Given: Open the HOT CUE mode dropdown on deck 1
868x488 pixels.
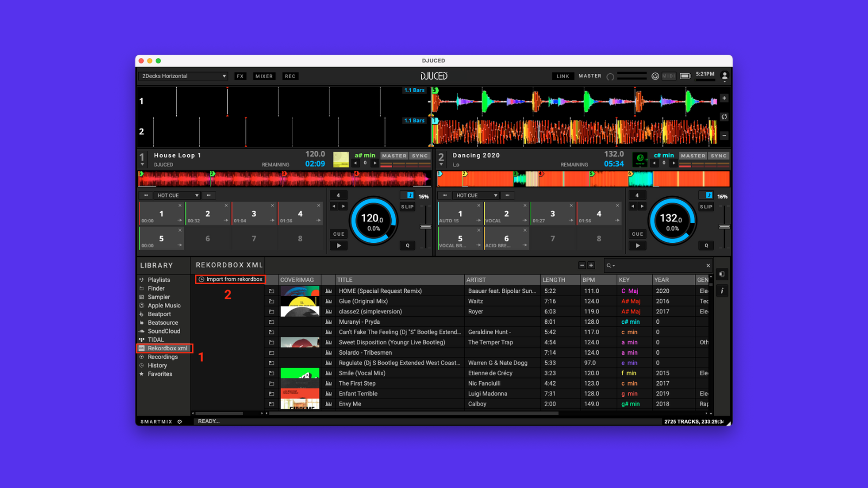Looking at the screenshot, I should click(177, 195).
